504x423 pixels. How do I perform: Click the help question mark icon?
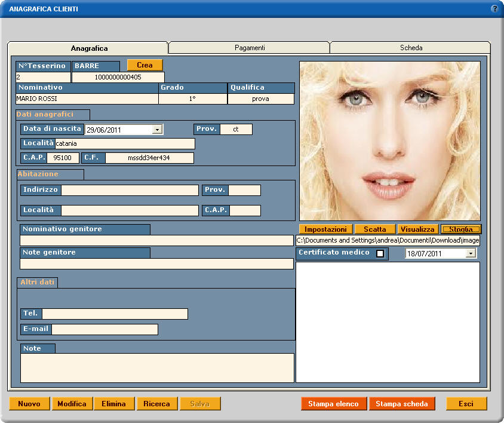pyautogui.click(x=494, y=9)
